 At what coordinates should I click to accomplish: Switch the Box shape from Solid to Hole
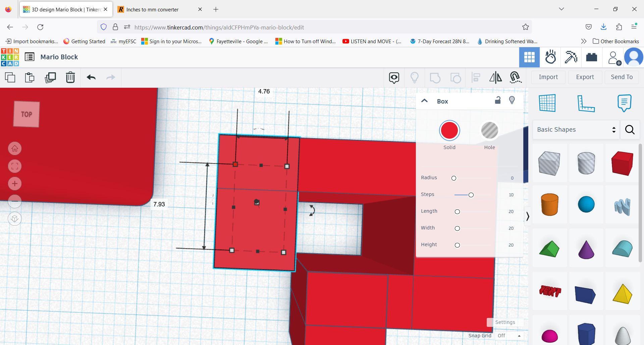[489, 131]
